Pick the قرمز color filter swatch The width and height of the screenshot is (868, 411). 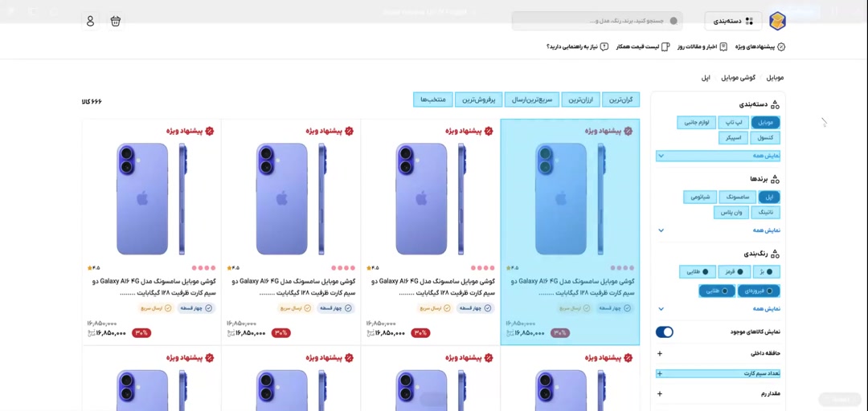tap(732, 271)
